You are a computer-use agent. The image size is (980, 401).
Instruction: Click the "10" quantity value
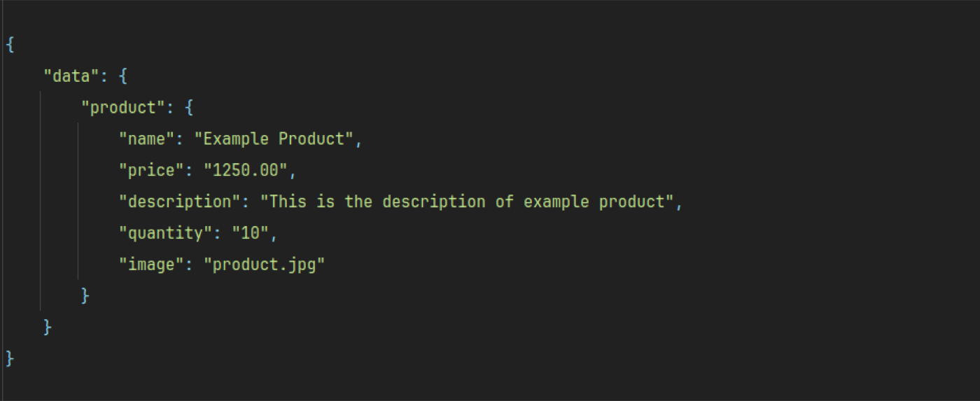251,233
